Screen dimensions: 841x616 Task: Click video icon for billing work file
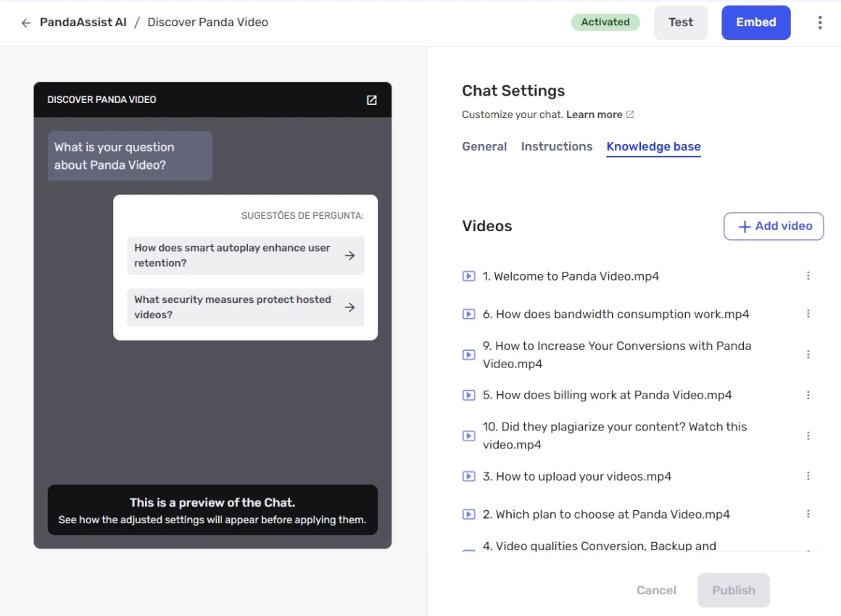[469, 395]
